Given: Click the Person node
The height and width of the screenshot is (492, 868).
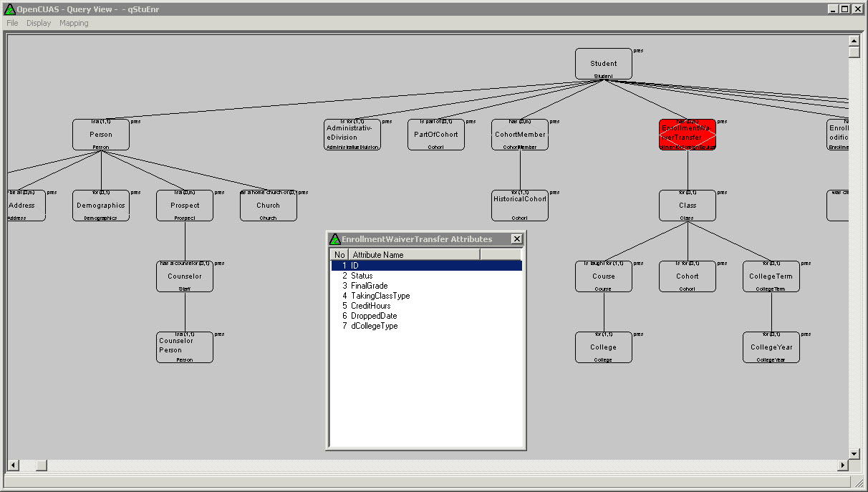Looking at the screenshot, I should tap(101, 135).
